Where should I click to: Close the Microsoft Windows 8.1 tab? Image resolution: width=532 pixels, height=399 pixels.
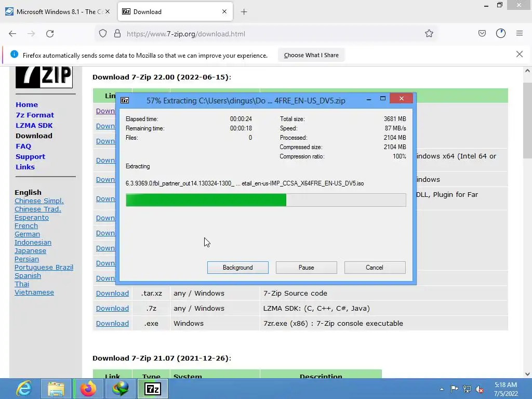(x=108, y=11)
